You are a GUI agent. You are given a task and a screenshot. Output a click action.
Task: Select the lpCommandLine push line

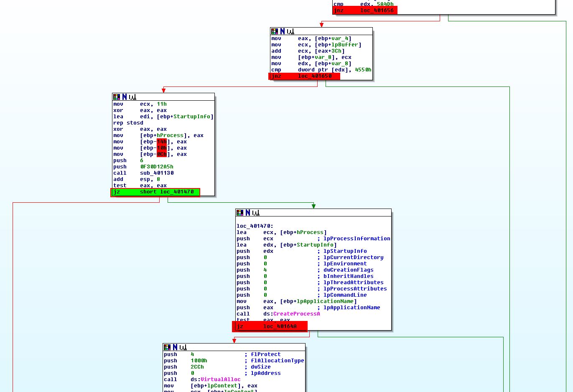point(302,295)
